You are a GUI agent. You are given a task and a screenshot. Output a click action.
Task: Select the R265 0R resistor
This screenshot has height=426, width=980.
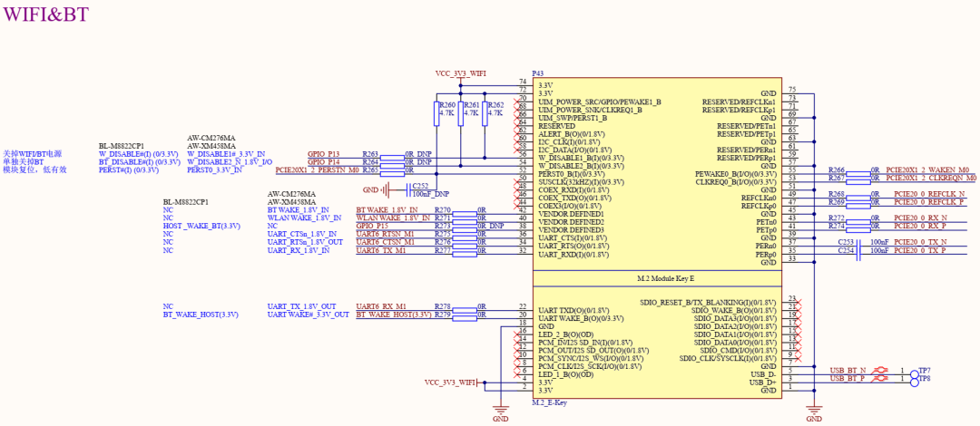pos(392,174)
